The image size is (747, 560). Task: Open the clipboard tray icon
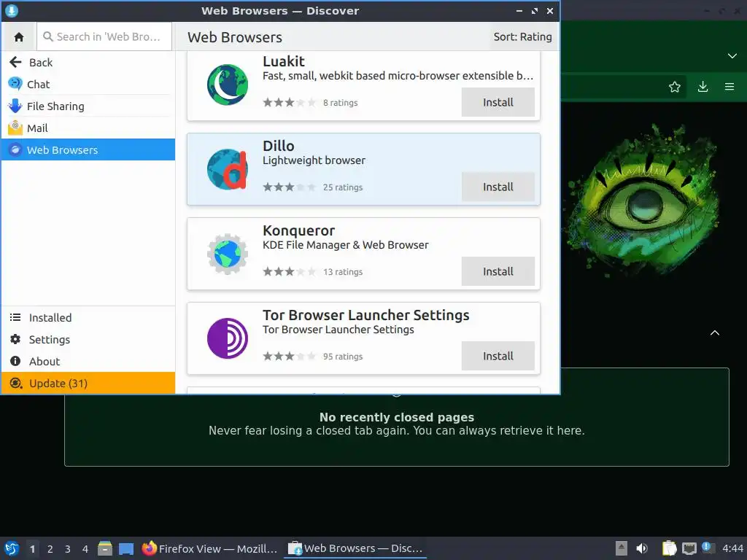669,548
